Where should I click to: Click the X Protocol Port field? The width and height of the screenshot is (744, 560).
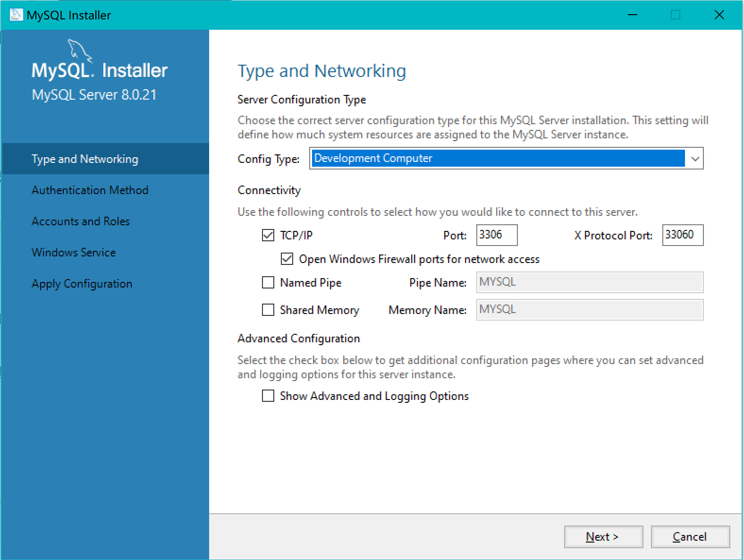pos(683,235)
